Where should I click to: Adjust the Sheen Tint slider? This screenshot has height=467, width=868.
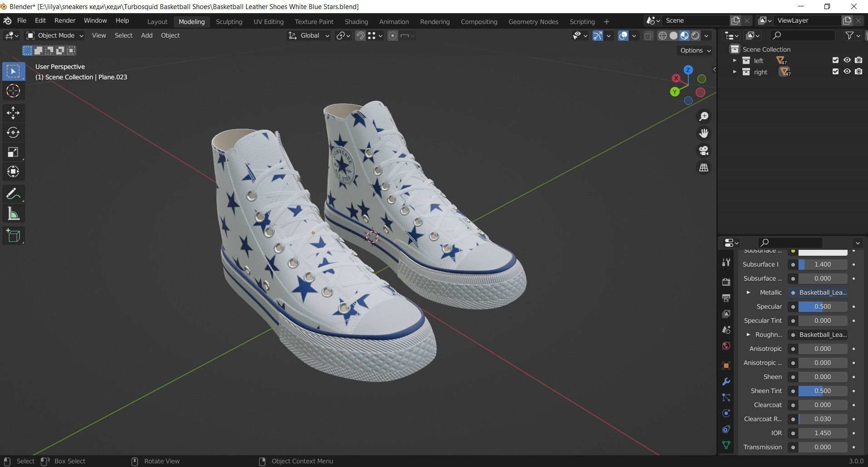point(823,391)
